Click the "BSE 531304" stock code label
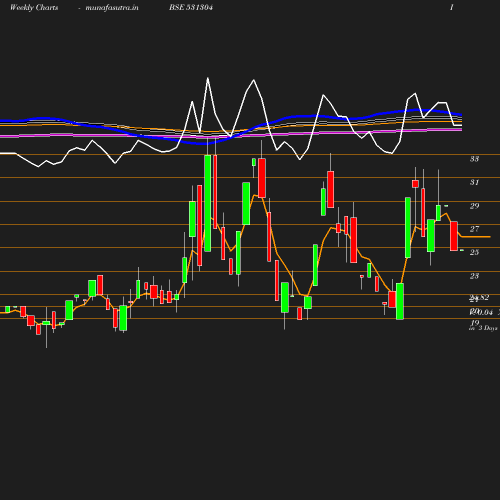 pyautogui.click(x=191, y=7)
